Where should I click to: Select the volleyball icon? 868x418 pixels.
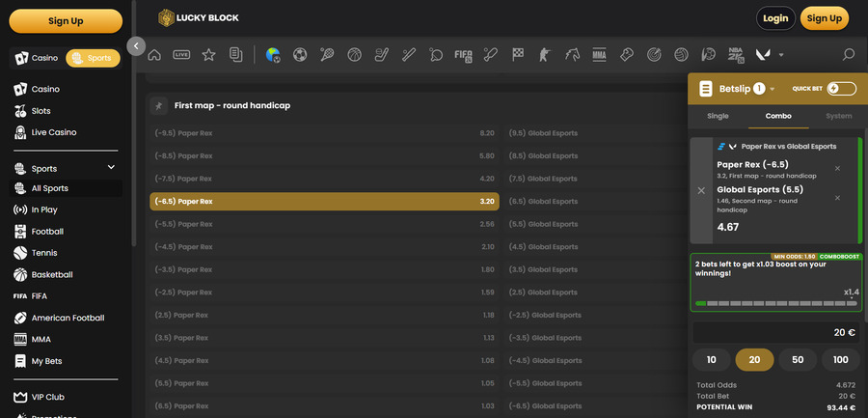click(681, 54)
